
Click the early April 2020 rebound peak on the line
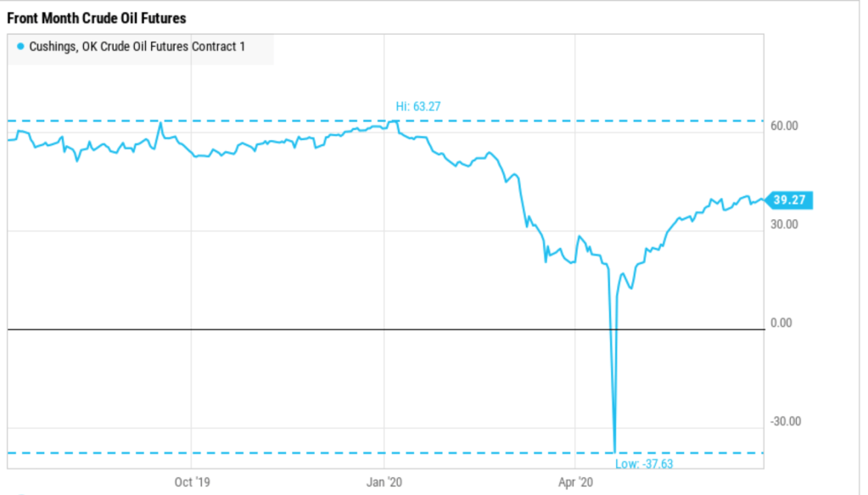tap(580, 237)
